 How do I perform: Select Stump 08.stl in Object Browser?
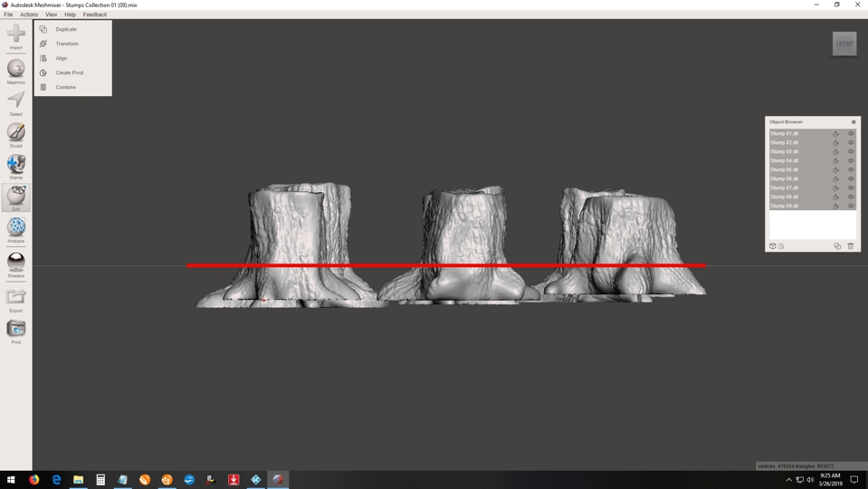click(785, 197)
